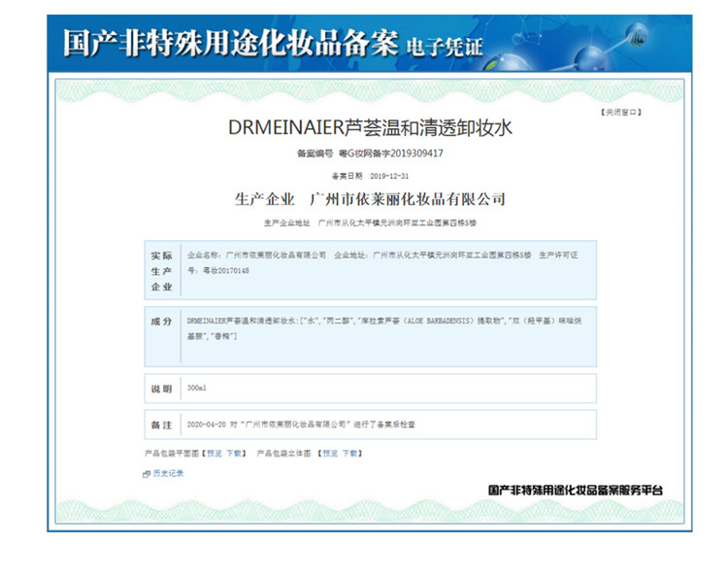This screenshot has height=577, width=728.
Task: Click the 国产非特殊用途化妆品备案 banner title
Action: [x=231, y=43]
